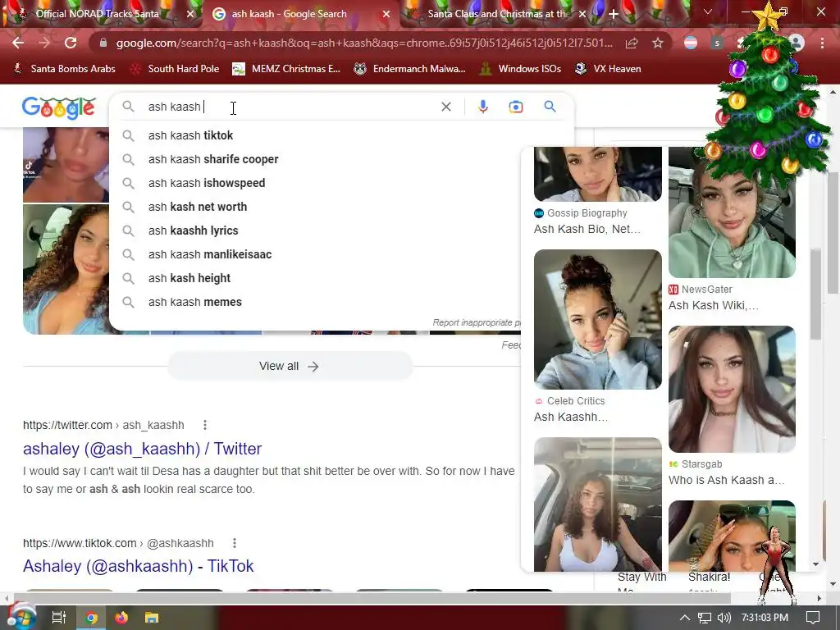This screenshot has width=840, height=630.
Task: Open Task View on the taskbar
Action: coord(59,618)
